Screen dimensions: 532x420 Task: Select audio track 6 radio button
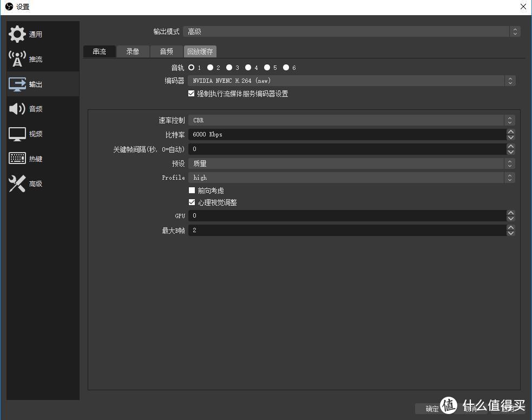tap(286, 68)
